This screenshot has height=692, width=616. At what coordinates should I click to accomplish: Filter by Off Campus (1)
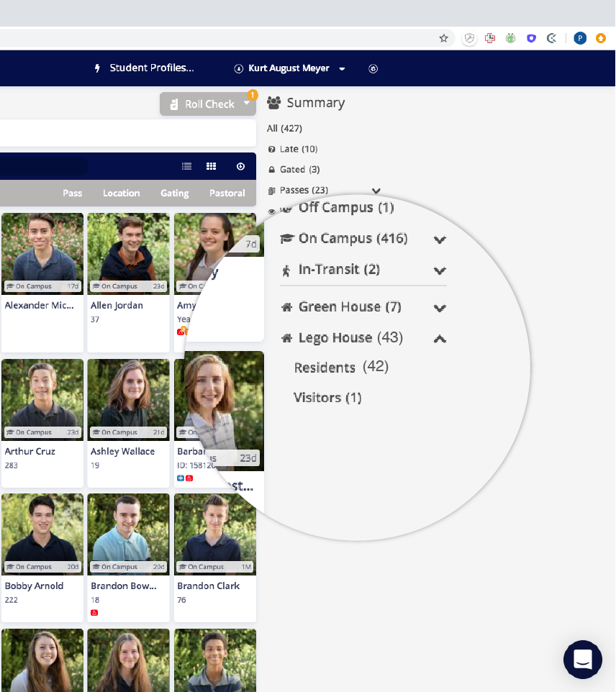click(345, 207)
